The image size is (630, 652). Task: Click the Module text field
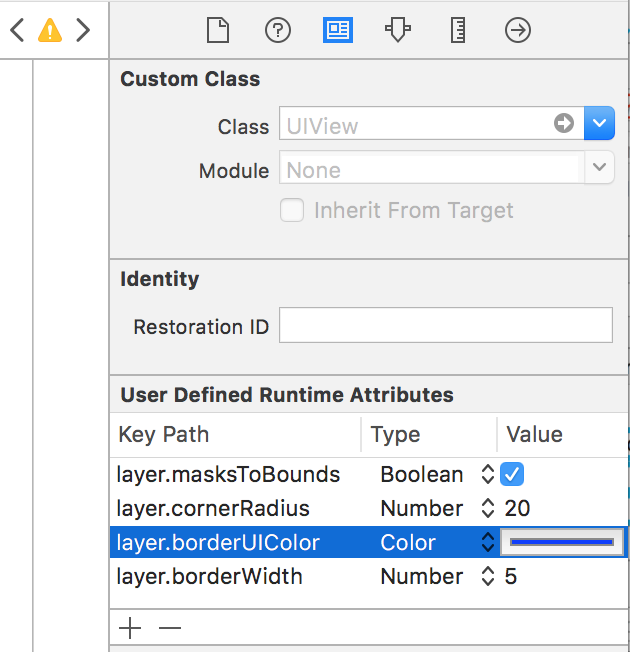432,167
